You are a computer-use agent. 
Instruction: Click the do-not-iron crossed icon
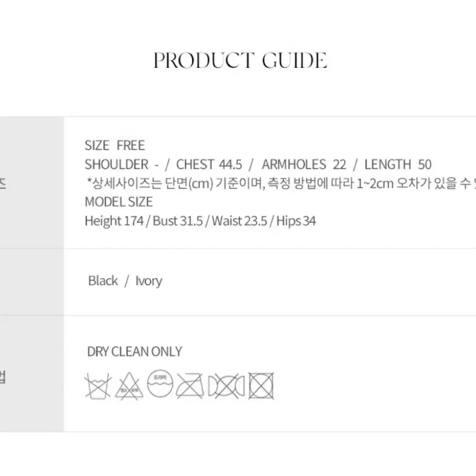click(x=190, y=386)
